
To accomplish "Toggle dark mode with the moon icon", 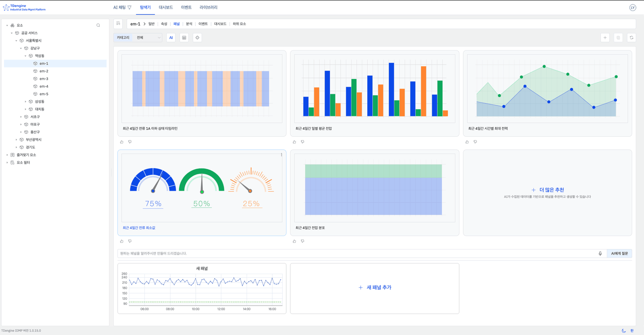I will (x=624, y=330).
